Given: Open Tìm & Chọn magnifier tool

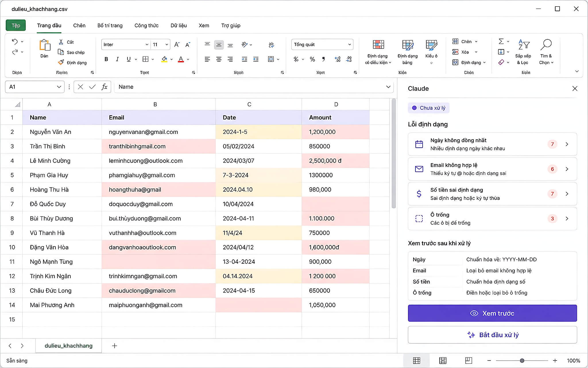Looking at the screenshot, I should [x=546, y=52].
